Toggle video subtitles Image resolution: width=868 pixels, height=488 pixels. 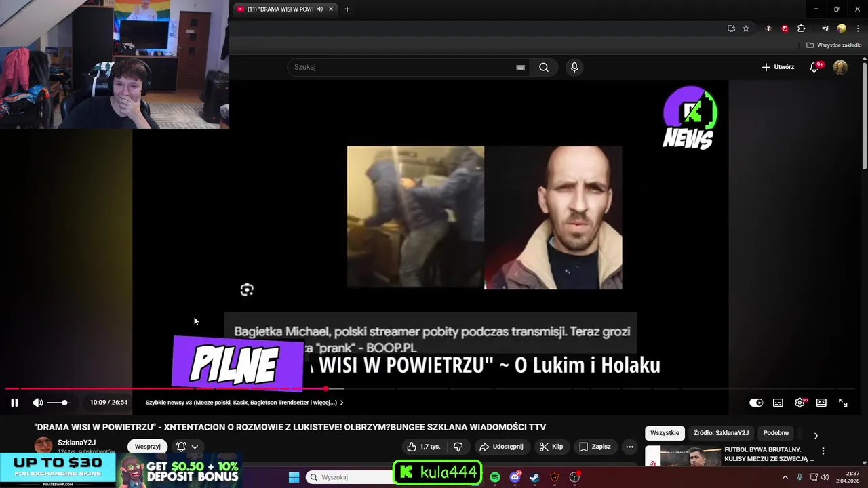(x=778, y=403)
